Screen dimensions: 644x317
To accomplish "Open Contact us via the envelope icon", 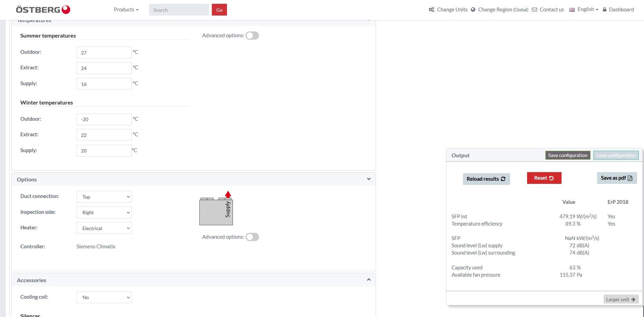I will pyautogui.click(x=534, y=10).
